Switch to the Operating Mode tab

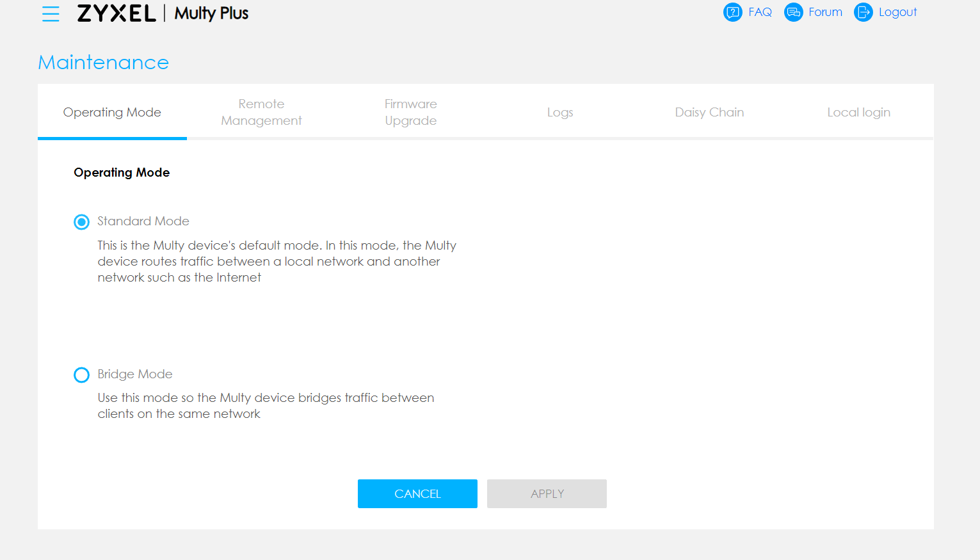(x=112, y=113)
